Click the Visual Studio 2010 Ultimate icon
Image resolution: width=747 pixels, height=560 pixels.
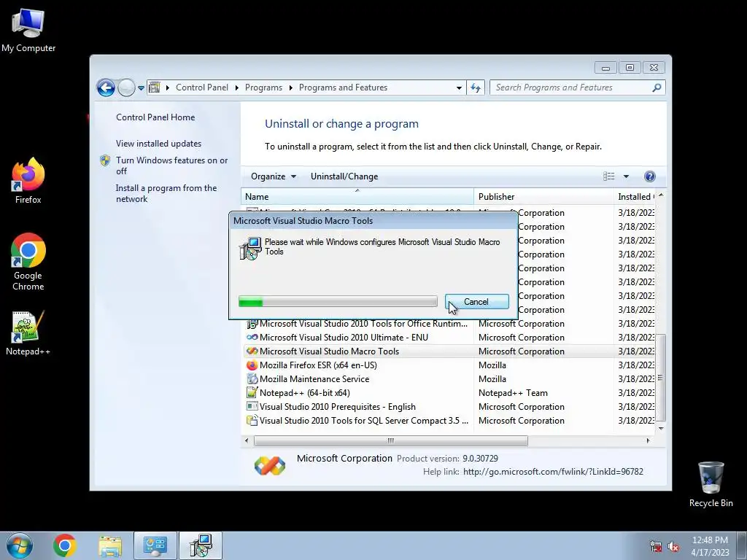coord(252,338)
